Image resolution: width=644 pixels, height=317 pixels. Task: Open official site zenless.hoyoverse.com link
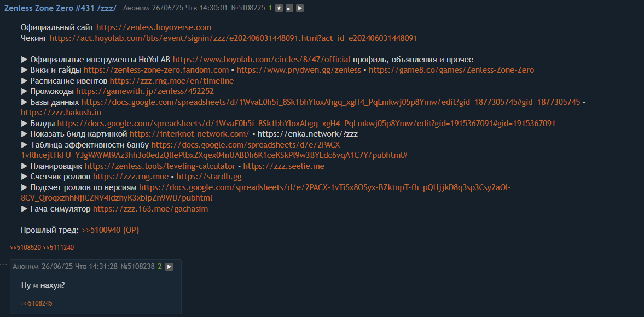[x=154, y=27]
